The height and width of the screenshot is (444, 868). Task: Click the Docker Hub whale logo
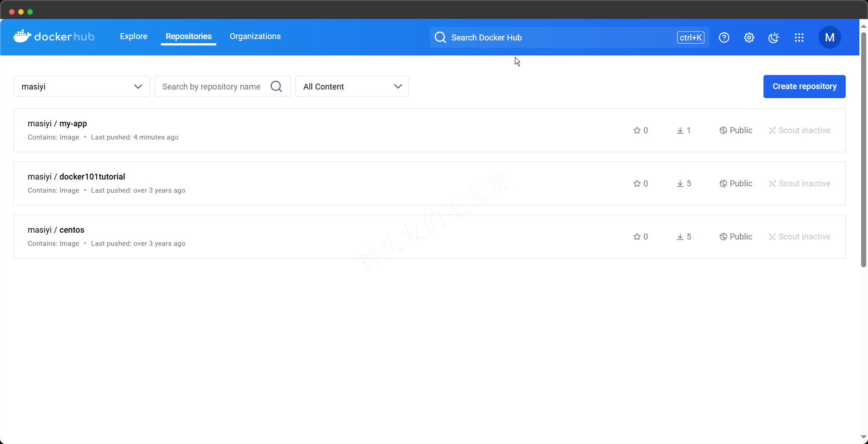tap(22, 36)
